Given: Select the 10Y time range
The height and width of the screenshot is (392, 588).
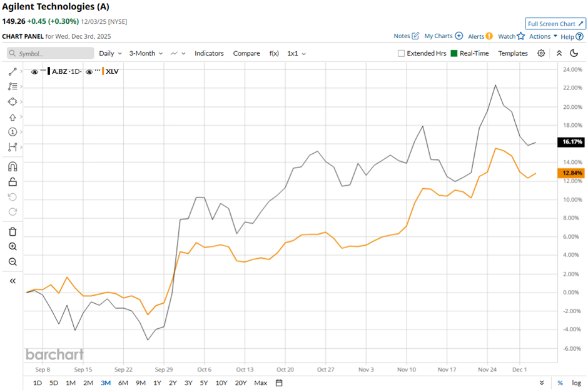Looking at the screenshot, I should pyautogui.click(x=221, y=383).
